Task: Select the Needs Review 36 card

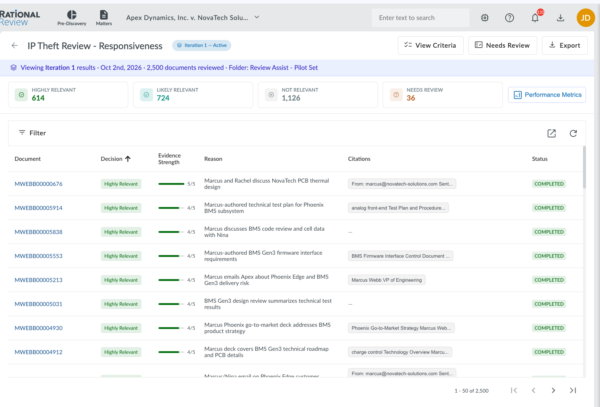Action: [442, 94]
